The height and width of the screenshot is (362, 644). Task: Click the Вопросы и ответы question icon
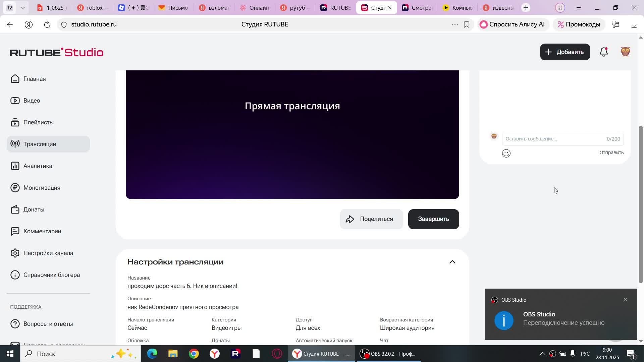pyautogui.click(x=15, y=324)
